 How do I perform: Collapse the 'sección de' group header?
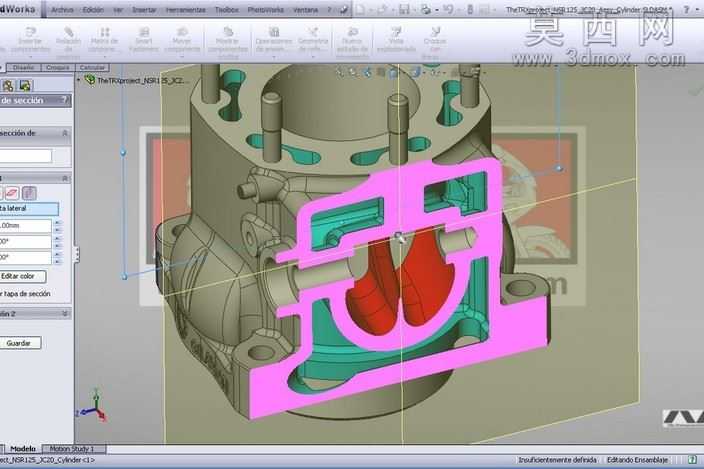pos(65,133)
